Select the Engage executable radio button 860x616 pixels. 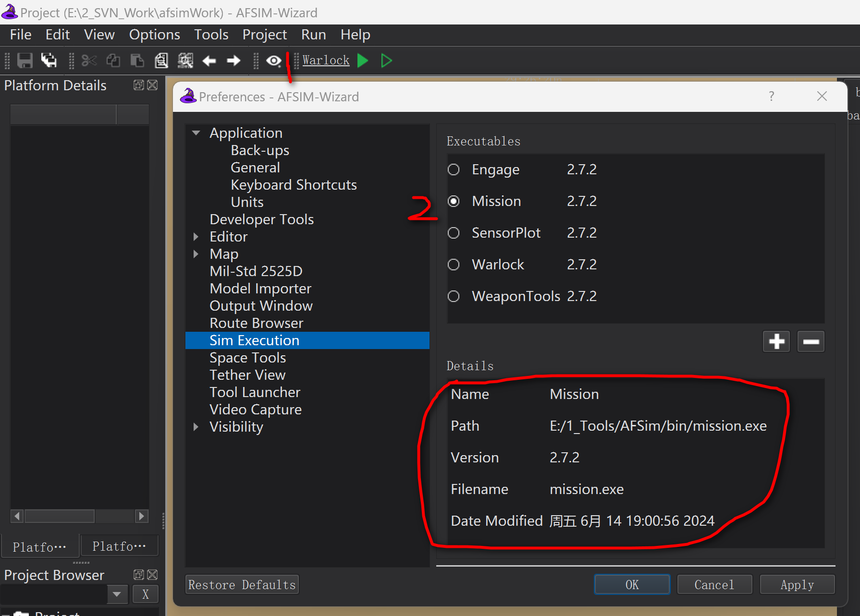click(454, 169)
